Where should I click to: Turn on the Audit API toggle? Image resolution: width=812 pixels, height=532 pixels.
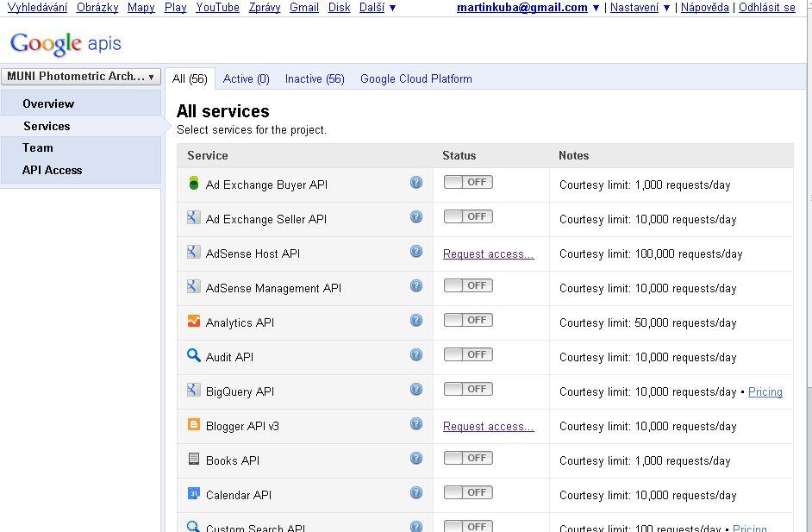(x=468, y=354)
